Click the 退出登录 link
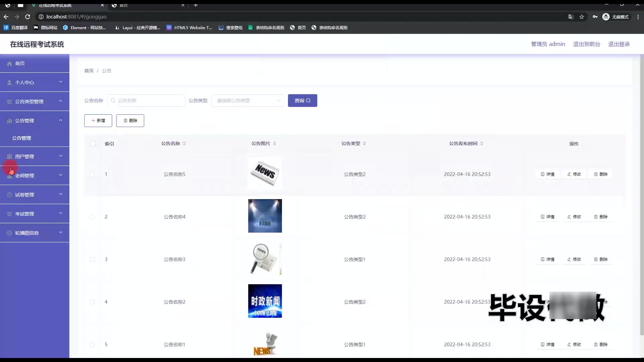The width and height of the screenshot is (644, 362). [619, 44]
